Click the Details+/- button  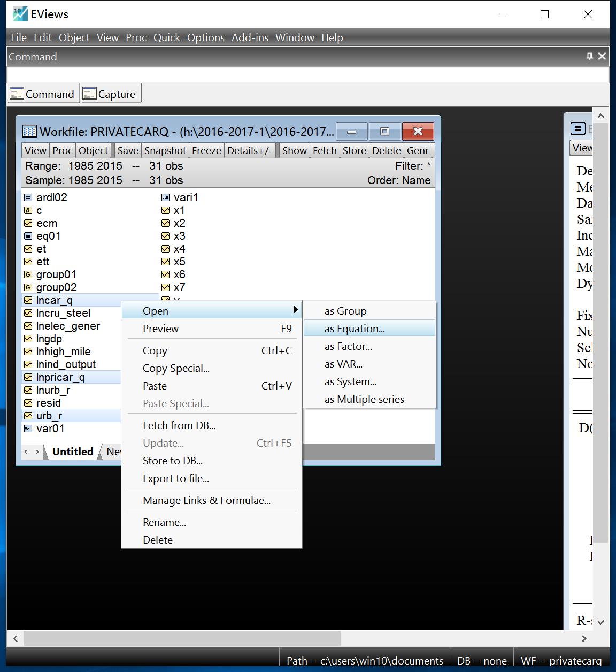click(x=250, y=150)
